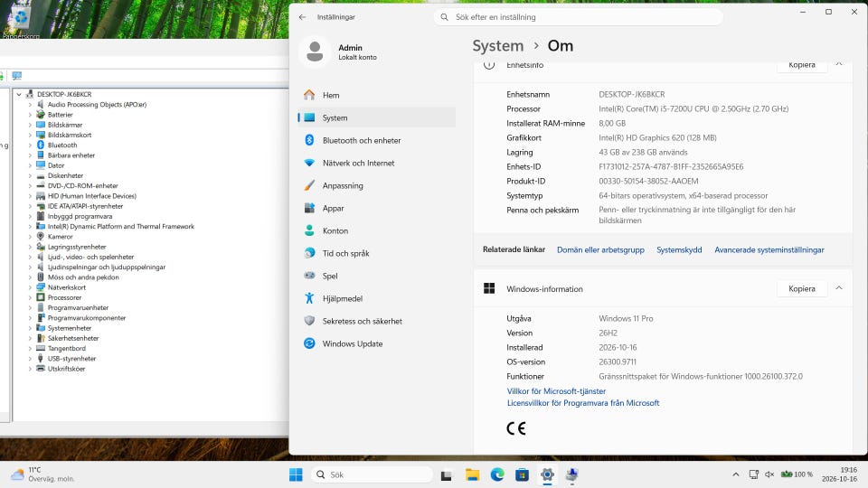Click the Konton person icon
The image size is (868, 488).
click(x=309, y=230)
